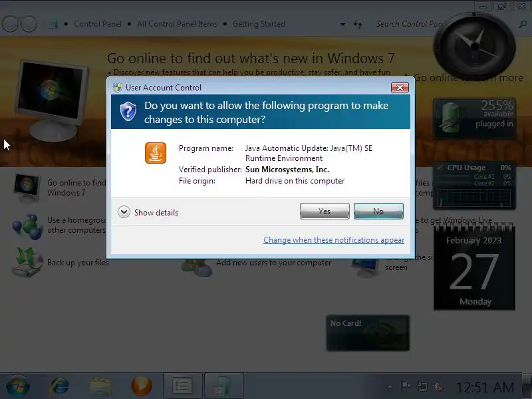
Task: Click the large Windows 7 monitor image
Action: coord(52,100)
